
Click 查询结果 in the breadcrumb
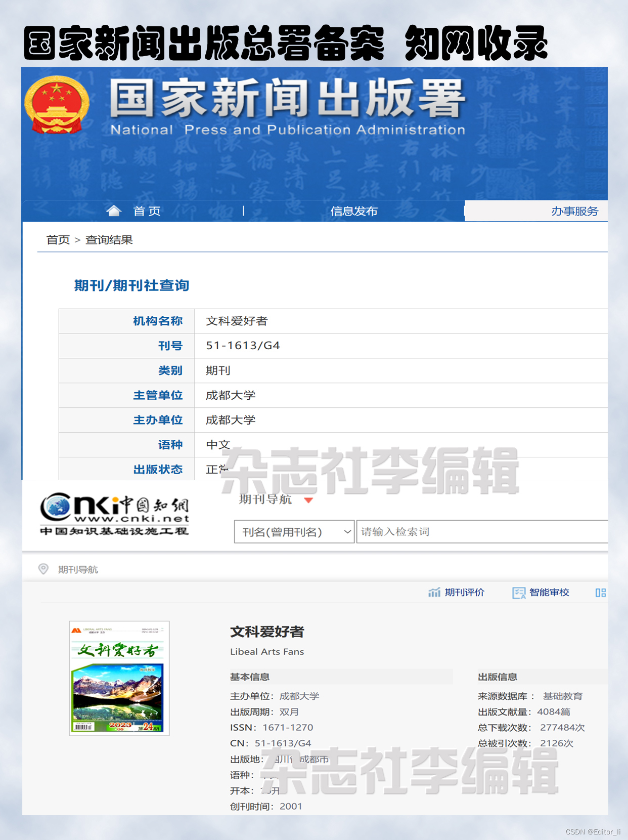109,240
